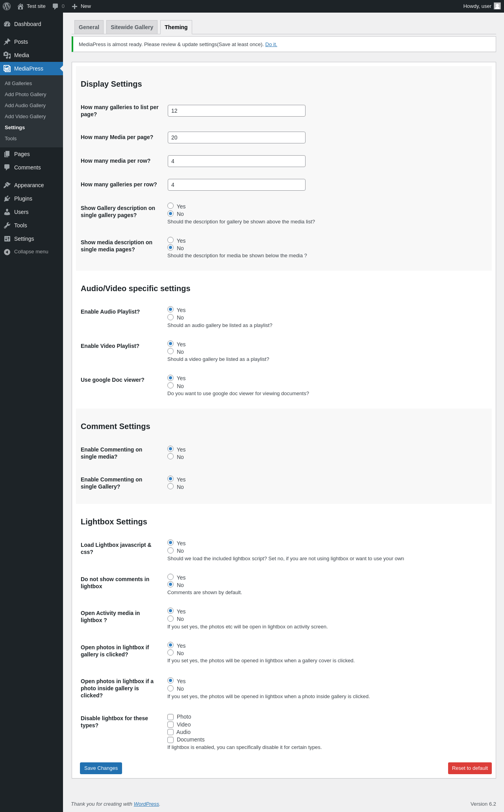Open Posts via the pin icon
This screenshot has width=504, height=812.
[x=7, y=42]
